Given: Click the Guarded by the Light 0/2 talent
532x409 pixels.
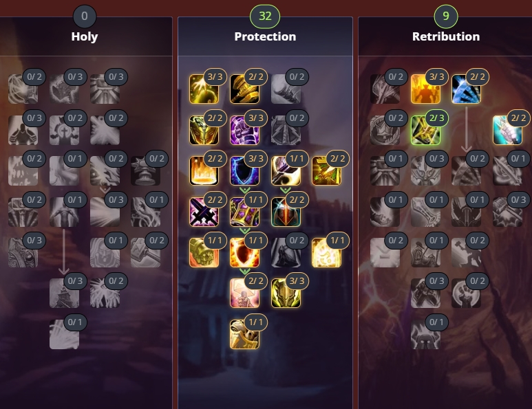Looking at the screenshot, I should 286,253.
